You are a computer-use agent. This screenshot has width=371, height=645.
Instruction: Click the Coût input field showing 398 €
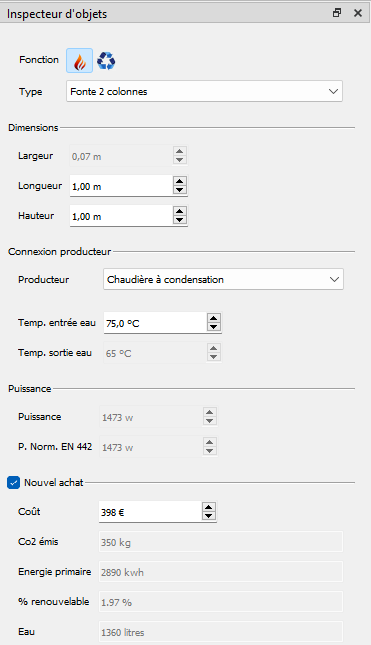tap(151, 512)
